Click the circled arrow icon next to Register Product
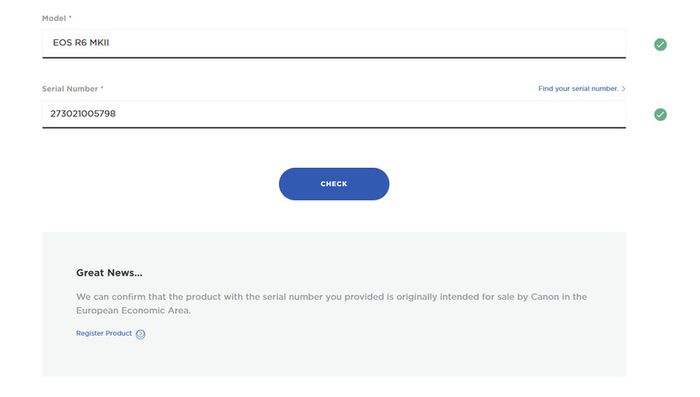 (140, 334)
